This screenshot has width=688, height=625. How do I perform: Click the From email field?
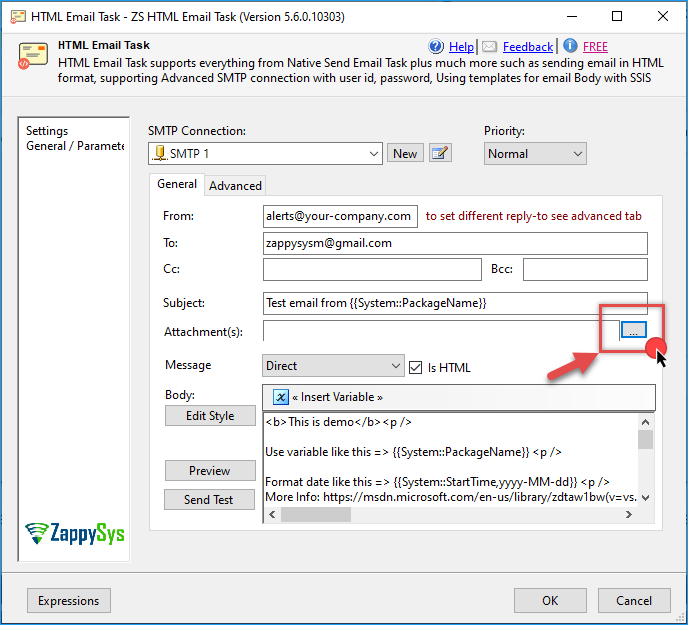[x=340, y=216]
